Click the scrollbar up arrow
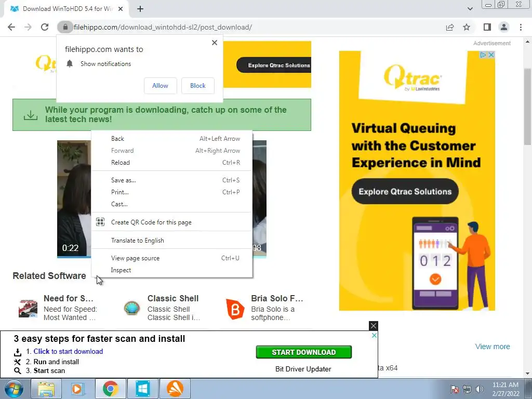Viewport: 532px width, 399px height. click(527, 42)
